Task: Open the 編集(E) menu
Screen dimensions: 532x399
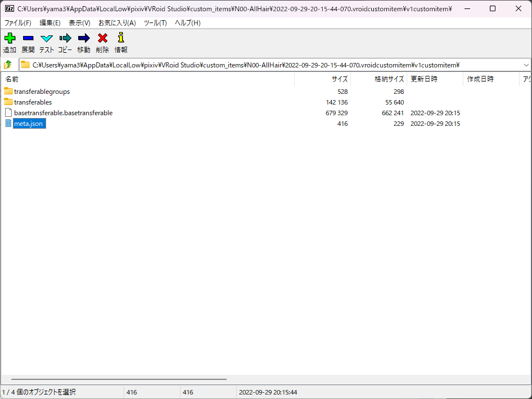Action: coord(50,22)
